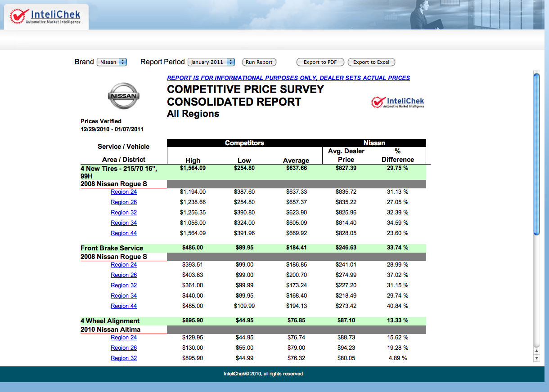The width and height of the screenshot is (549, 392).
Task: Click the Export to Excel button
Action: pyautogui.click(x=371, y=62)
